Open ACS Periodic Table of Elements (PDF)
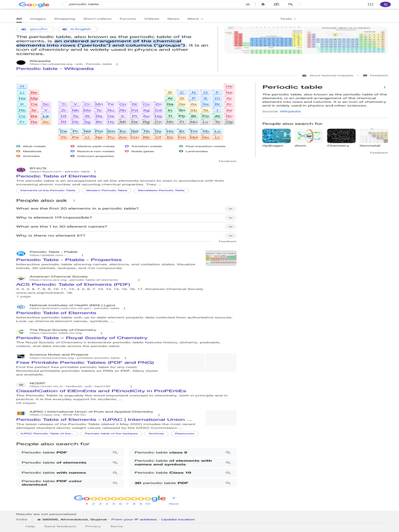The width and height of the screenshot is (399, 532). click(73, 284)
